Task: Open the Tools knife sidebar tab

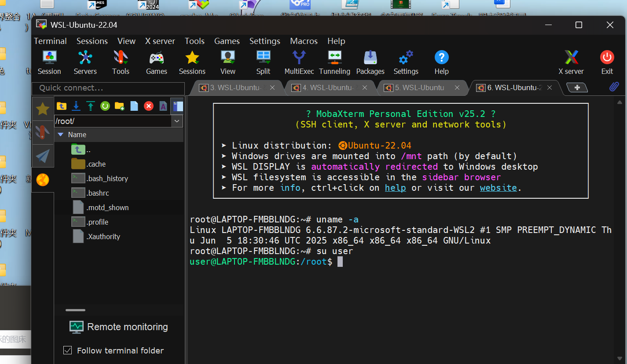Action: coord(43,132)
